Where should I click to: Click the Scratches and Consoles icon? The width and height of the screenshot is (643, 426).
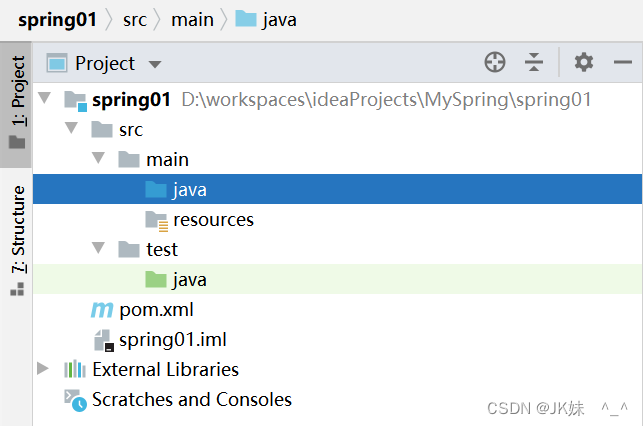pos(75,400)
